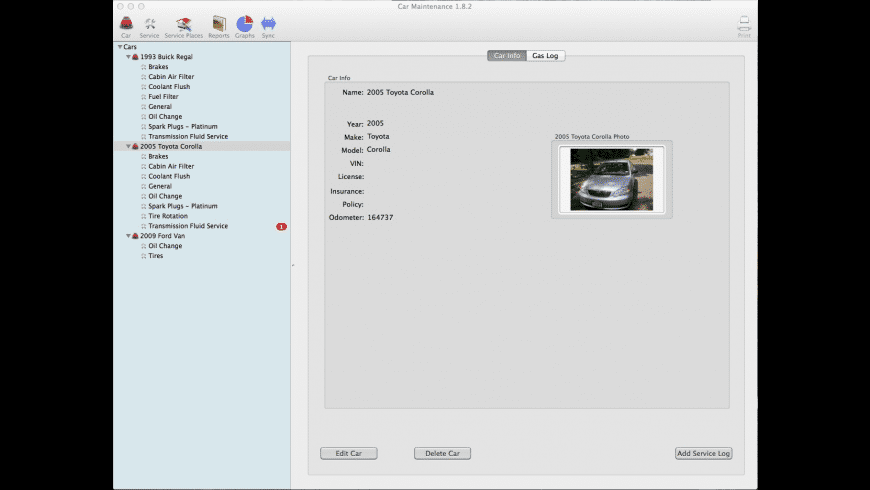Collapse the 1993 Buick Regal tree node
The height and width of the screenshot is (490, 870).
click(128, 57)
